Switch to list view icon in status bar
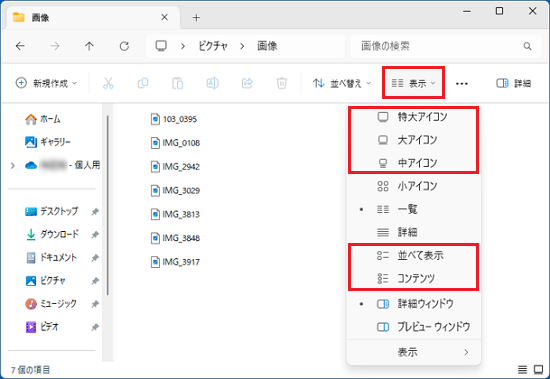550x379 pixels. tap(522, 369)
